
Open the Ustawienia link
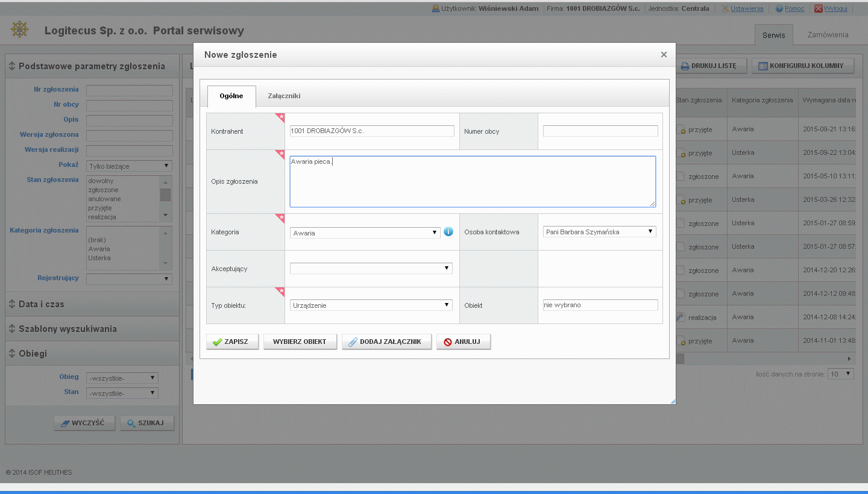(747, 8)
